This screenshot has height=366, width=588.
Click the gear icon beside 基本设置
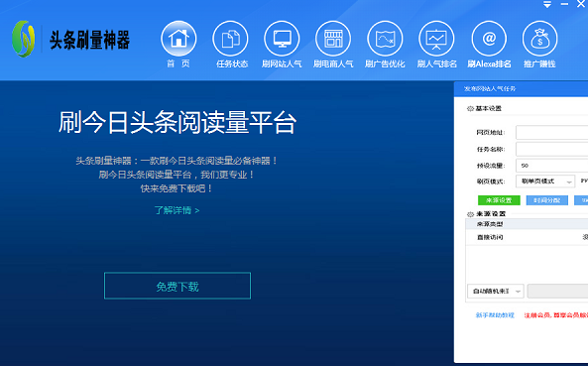[x=470, y=109]
